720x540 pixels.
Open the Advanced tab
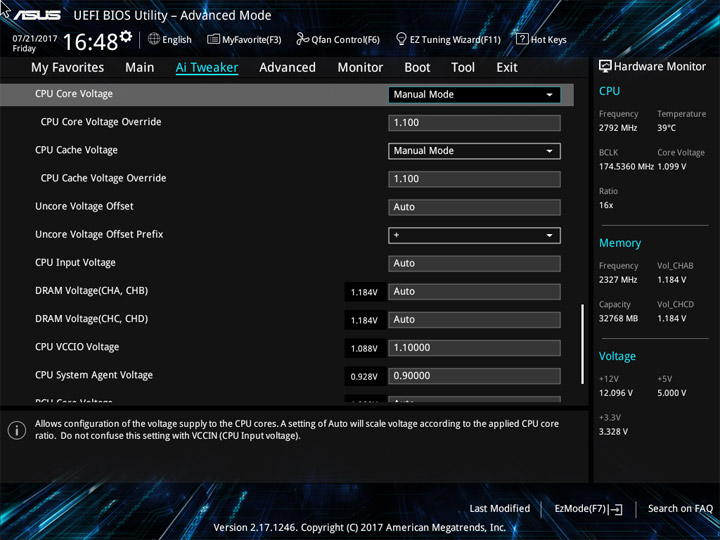[287, 68]
